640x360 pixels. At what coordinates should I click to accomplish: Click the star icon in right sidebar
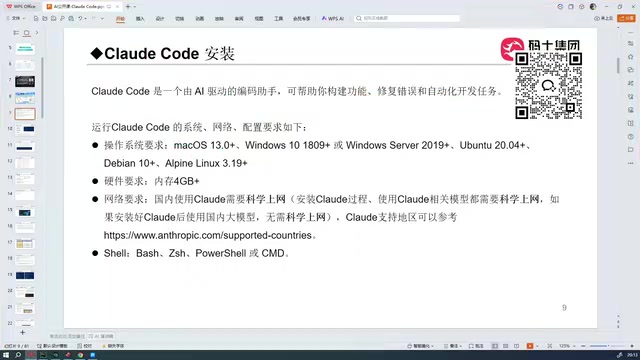click(631, 57)
